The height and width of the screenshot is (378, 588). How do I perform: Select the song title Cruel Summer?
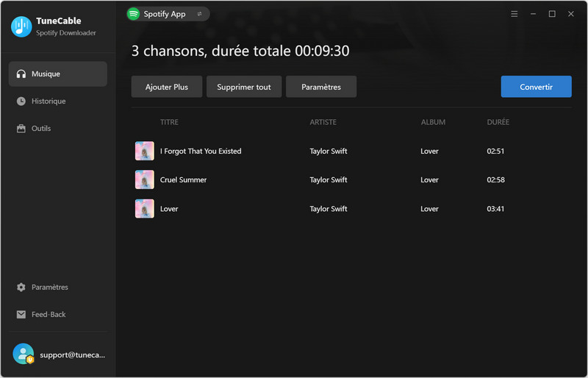tap(183, 179)
